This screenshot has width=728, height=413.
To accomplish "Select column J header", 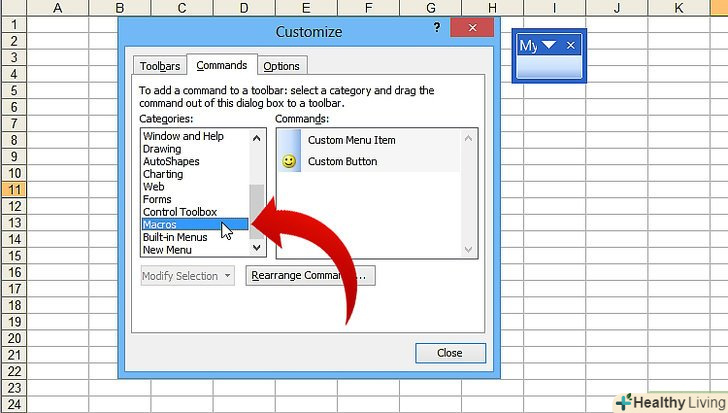I will pyautogui.click(x=617, y=7).
